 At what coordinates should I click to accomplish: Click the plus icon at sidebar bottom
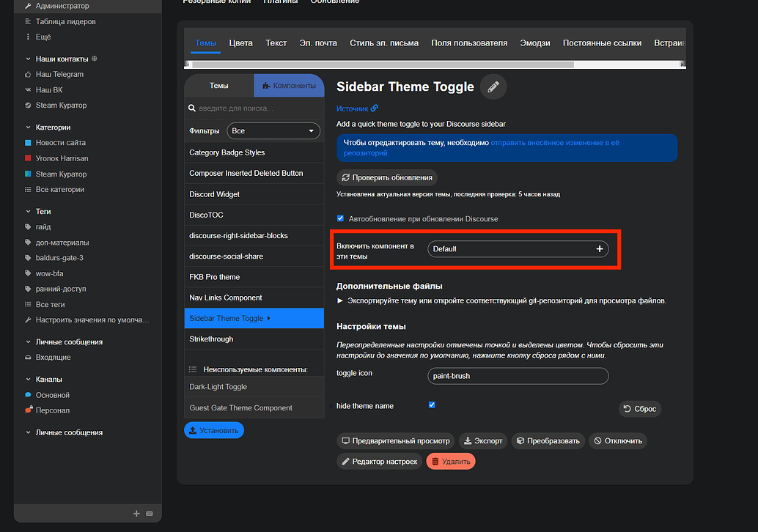point(136,513)
